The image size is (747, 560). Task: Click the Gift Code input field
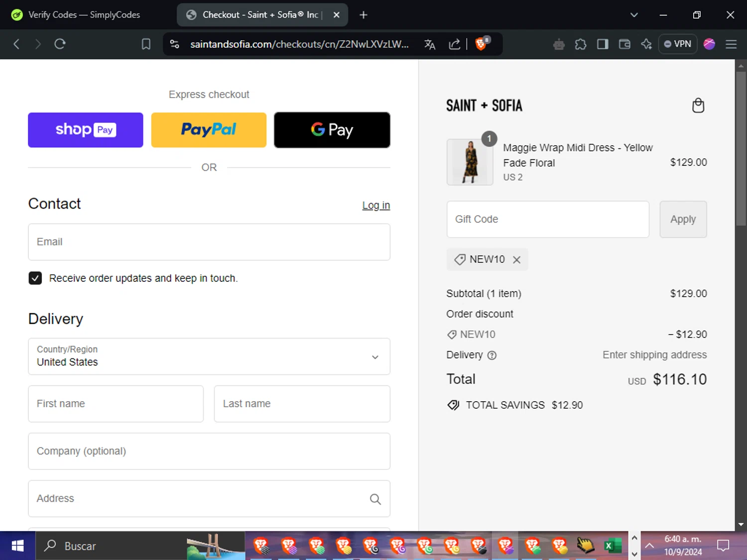pyautogui.click(x=548, y=220)
